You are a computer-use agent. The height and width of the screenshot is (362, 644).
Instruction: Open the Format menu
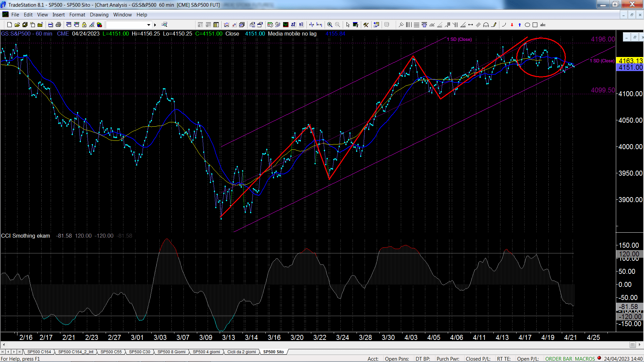[x=77, y=15]
